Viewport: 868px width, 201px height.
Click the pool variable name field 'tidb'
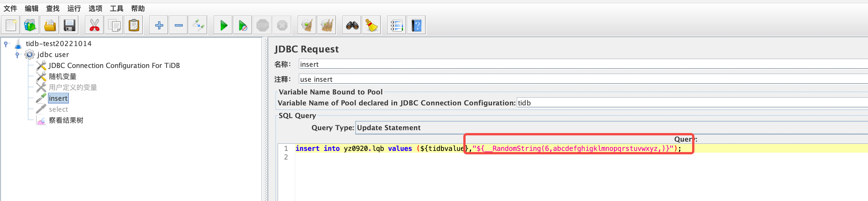(x=692, y=103)
